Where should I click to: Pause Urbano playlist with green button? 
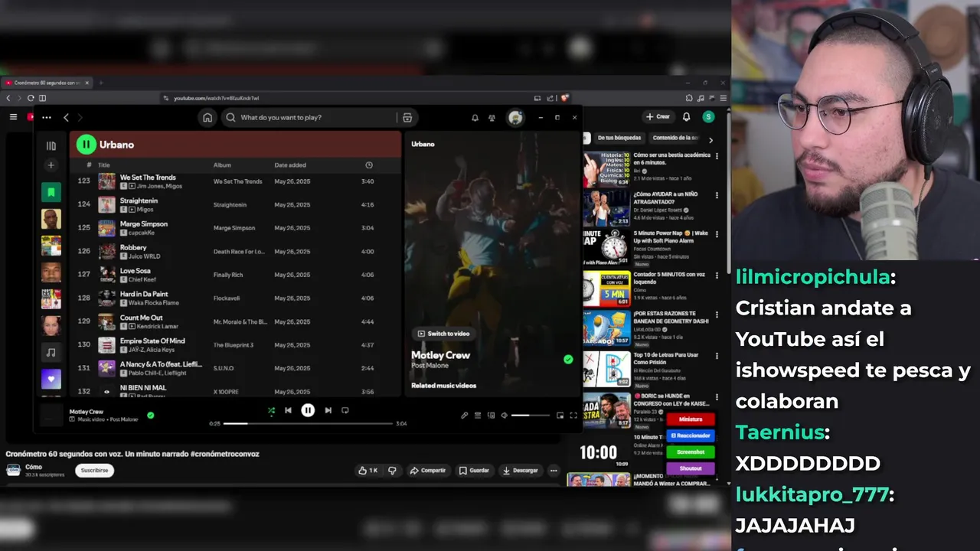click(86, 144)
